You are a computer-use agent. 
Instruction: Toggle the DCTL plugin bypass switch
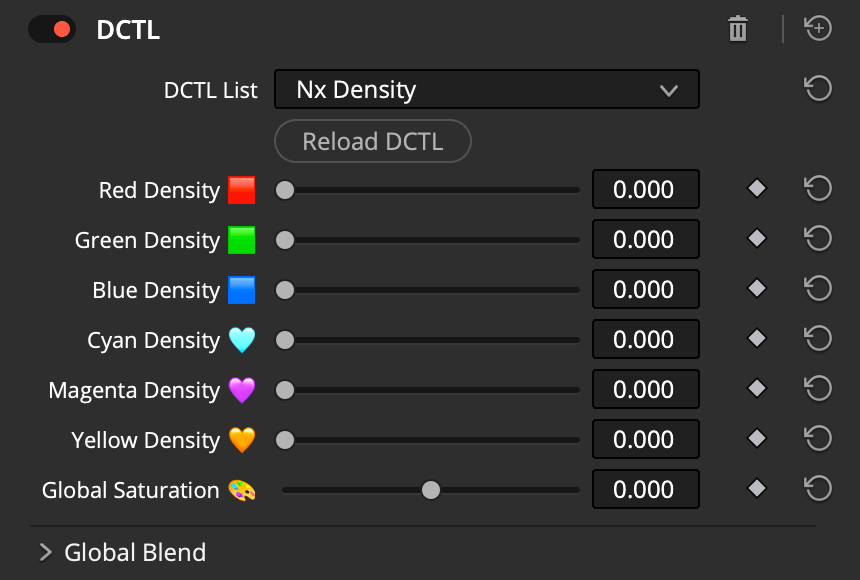tap(51, 30)
